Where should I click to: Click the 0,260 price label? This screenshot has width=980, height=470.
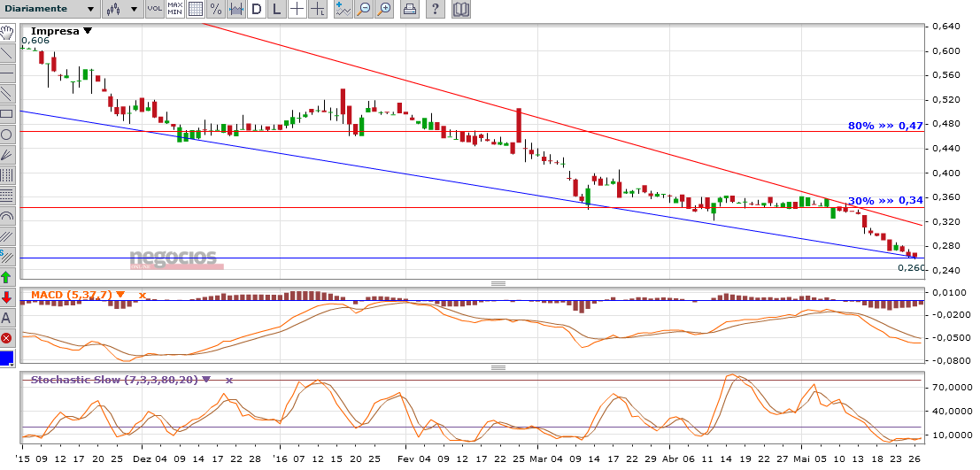911,267
